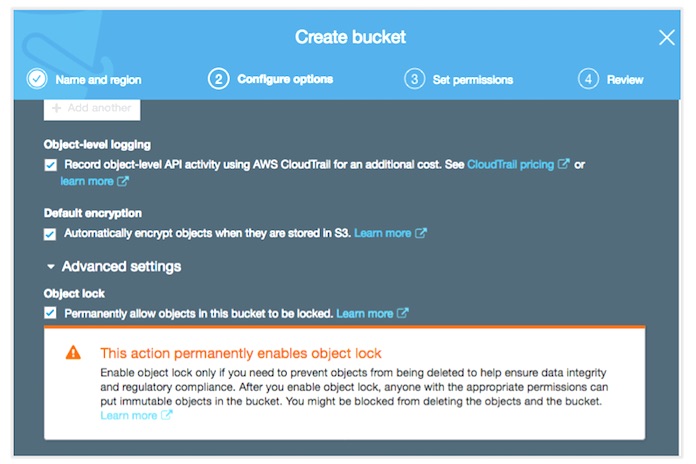Screen dimensions: 696x464
Task: Click the completed step checkmark circle icon
Action: click(x=37, y=79)
